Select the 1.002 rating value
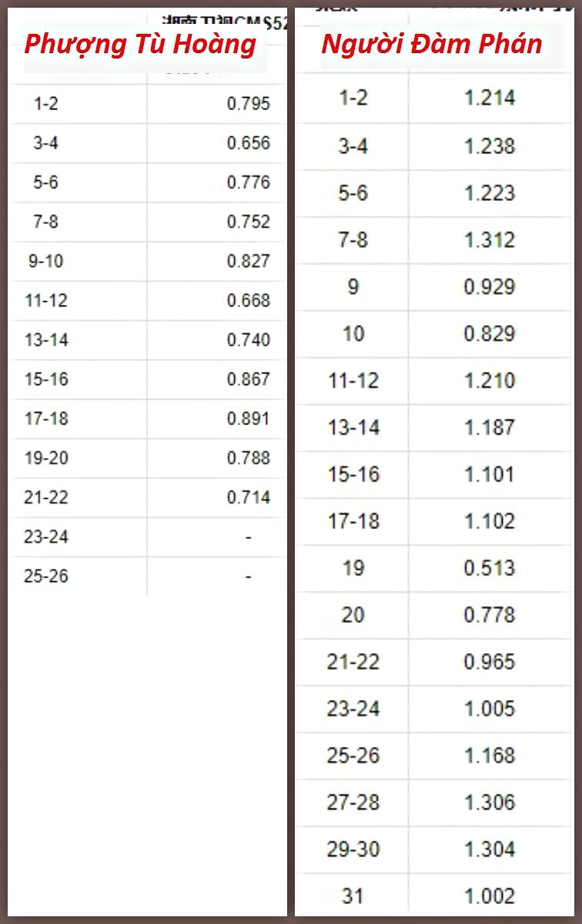 (490, 896)
